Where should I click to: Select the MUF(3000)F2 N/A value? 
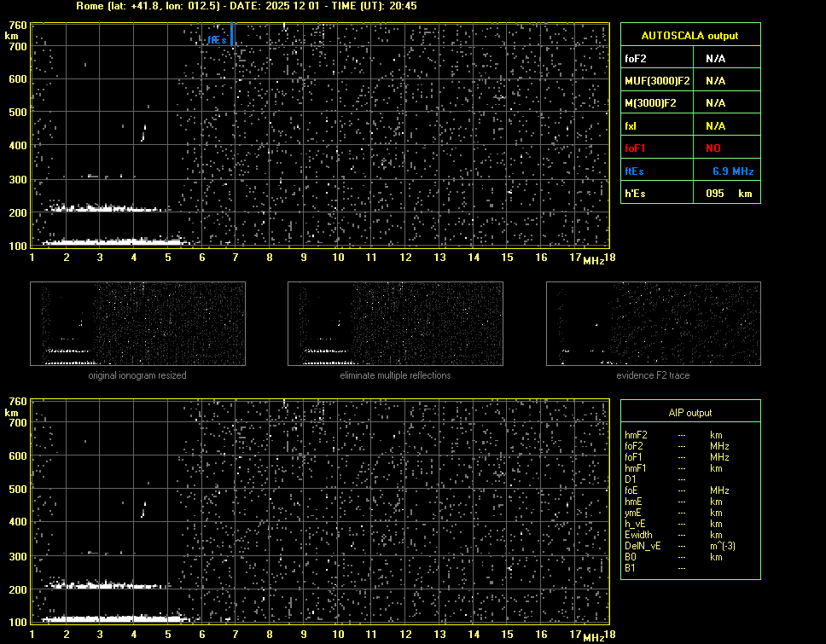pyautogui.click(x=715, y=81)
